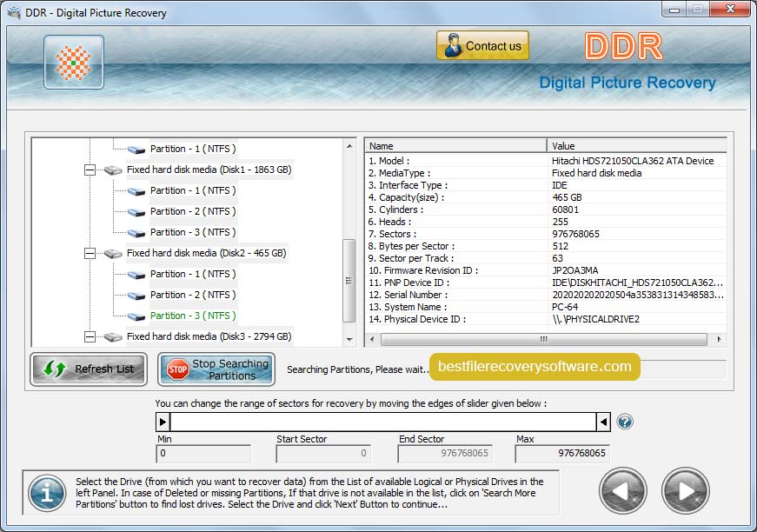Click details table horizontal scrollbar thumb
The width and height of the screenshot is (757, 532).
pos(543,339)
